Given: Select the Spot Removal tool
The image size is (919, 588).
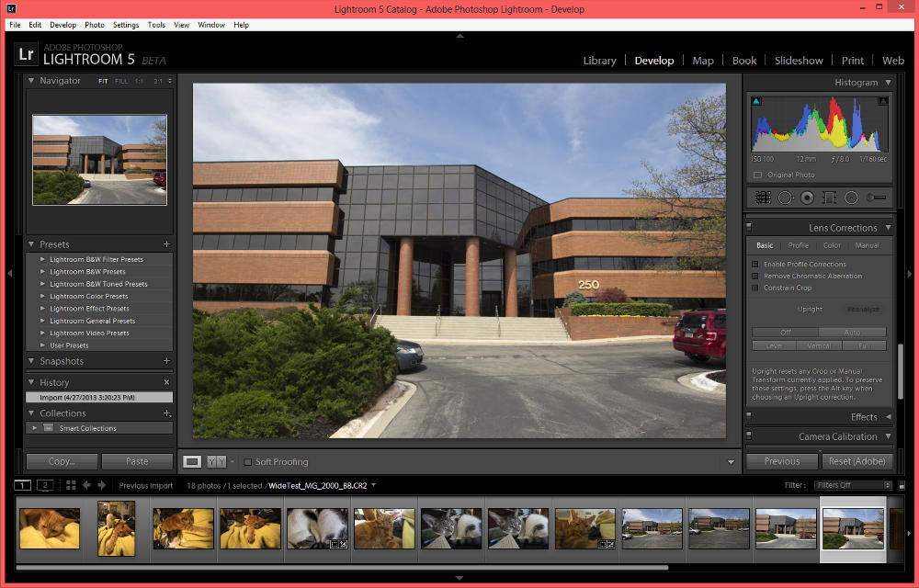Looking at the screenshot, I should (785, 198).
